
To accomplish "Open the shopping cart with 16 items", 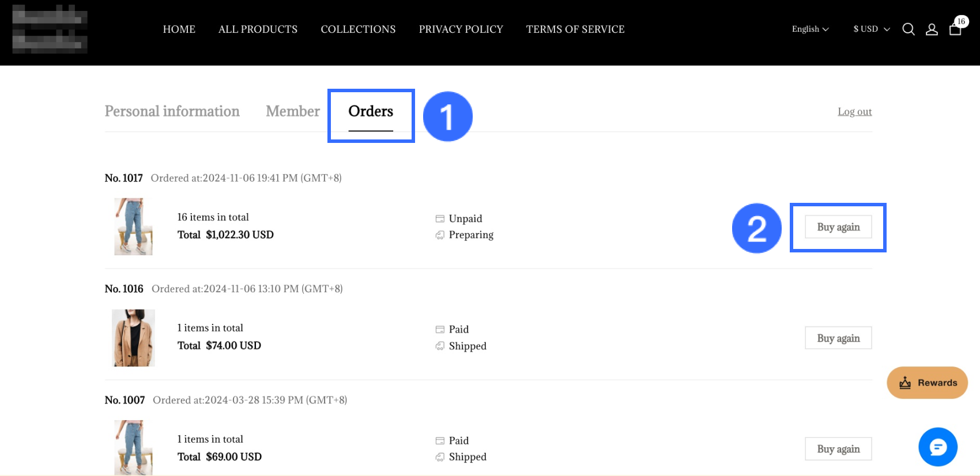I will coord(955,29).
